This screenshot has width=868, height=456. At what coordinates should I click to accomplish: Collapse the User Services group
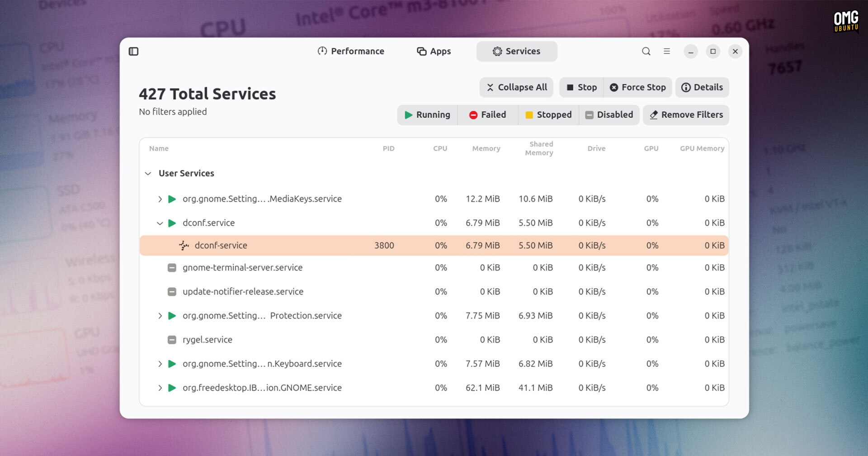[x=148, y=174]
